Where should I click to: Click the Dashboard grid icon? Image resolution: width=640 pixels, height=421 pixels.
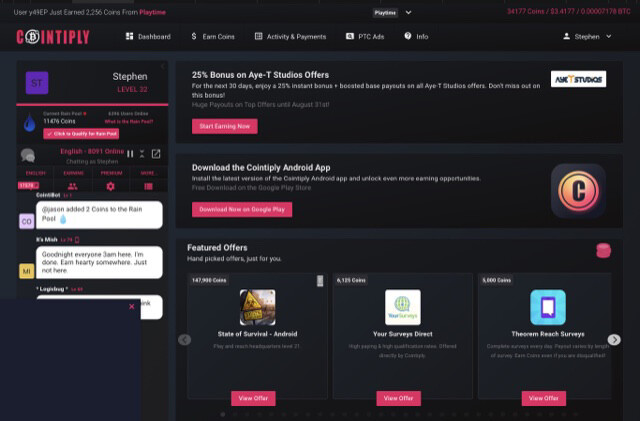point(129,36)
